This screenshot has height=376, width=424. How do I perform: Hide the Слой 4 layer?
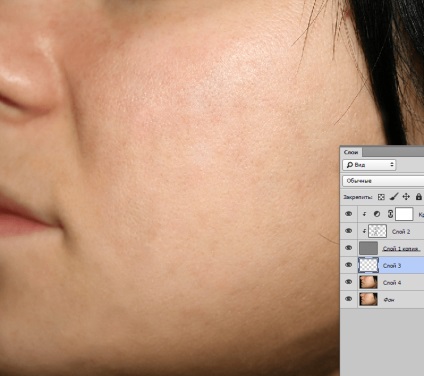[349, 282]
